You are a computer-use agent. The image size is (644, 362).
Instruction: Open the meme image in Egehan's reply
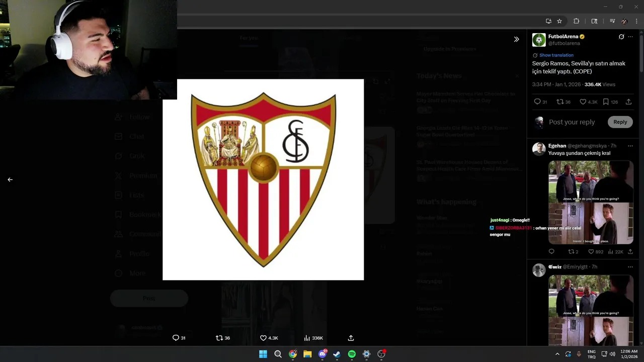(591, 202)
